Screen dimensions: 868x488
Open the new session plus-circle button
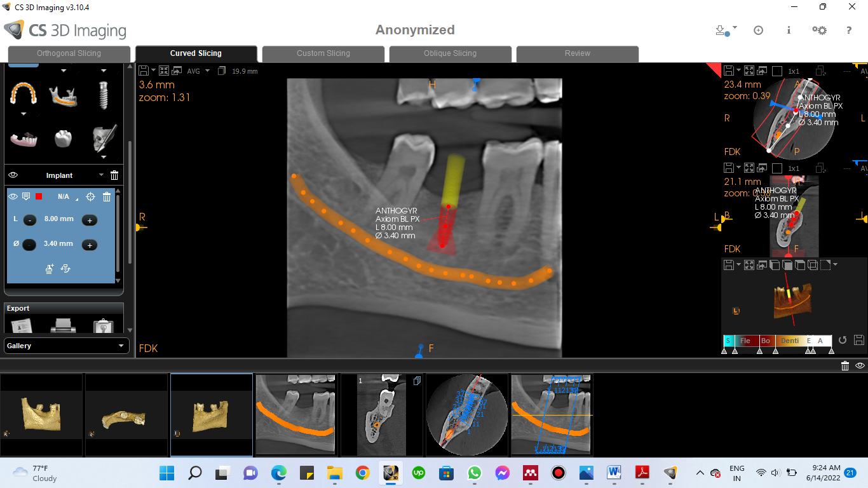tap(758, 30)
